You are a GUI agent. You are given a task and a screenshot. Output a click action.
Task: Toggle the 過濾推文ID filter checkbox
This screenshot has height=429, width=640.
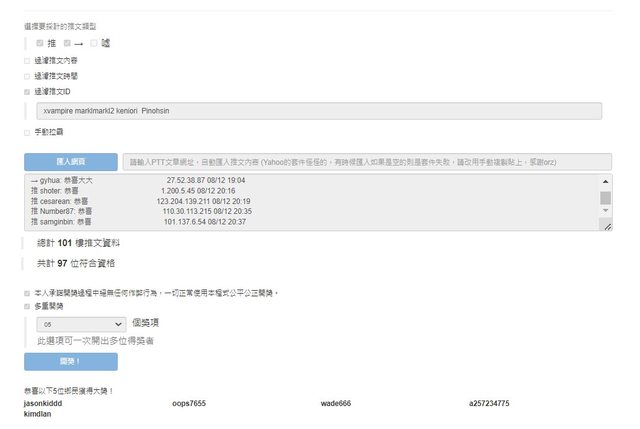(27, 91)
